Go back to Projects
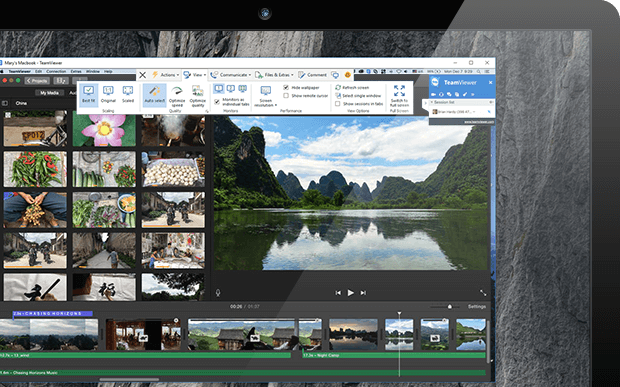Image resolution: width=620 pixels, height=387 pixels. (37, 81)
